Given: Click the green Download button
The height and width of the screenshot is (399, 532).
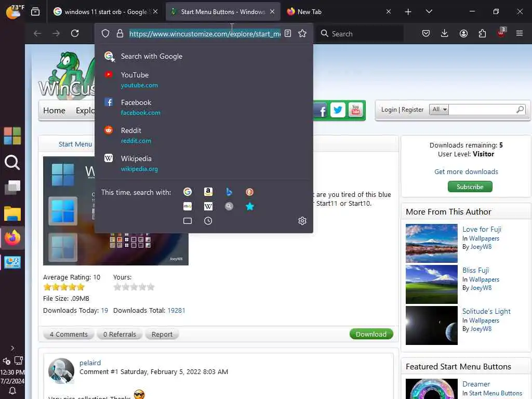Looking at the screenshot, I should pos(371,334).
